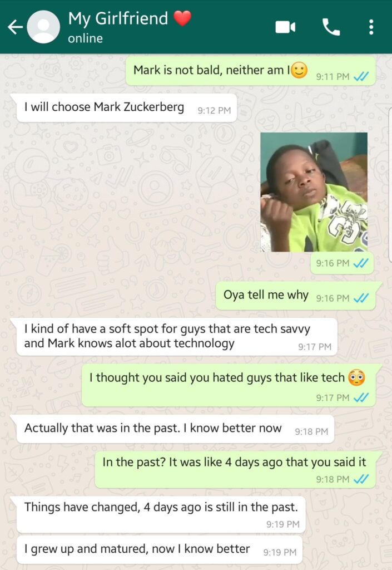Start a voice call using phone icon
The image size is (392, 570).
[x=331, y=27]
